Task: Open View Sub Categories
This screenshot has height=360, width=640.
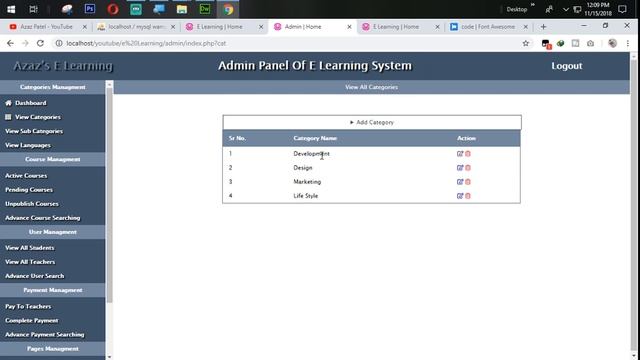Action: click(34, 131)
